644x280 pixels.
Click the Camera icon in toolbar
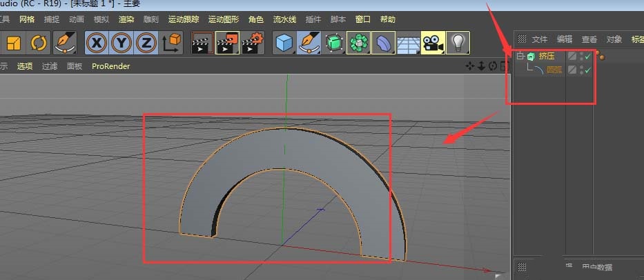tap(433, 43)
